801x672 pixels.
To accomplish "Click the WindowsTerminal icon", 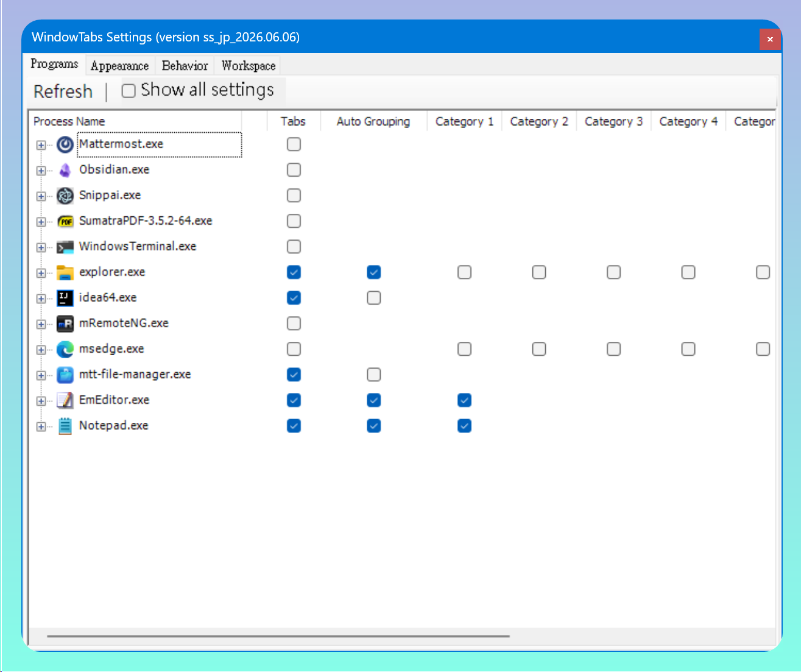I will [65, 247].
